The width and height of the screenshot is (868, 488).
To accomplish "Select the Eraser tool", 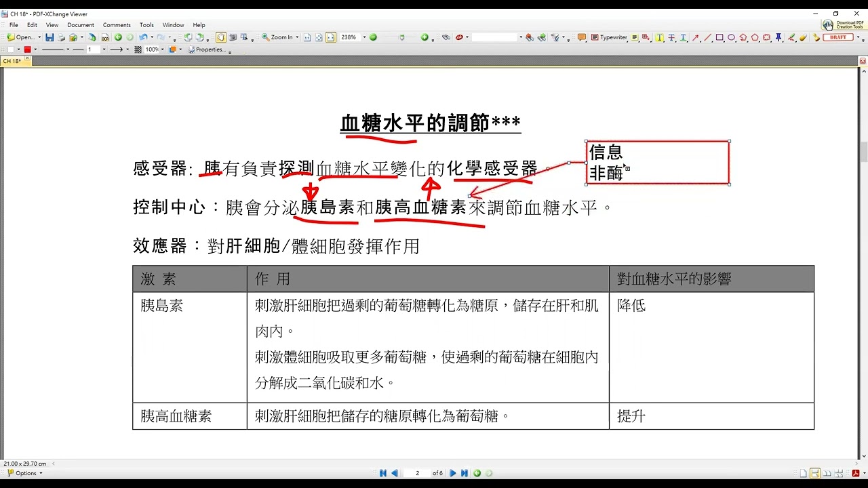I will click(803, 37).
